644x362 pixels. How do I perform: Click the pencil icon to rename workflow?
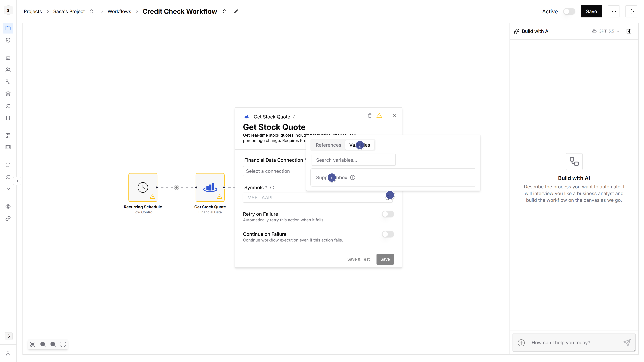(x=236, y=12)
